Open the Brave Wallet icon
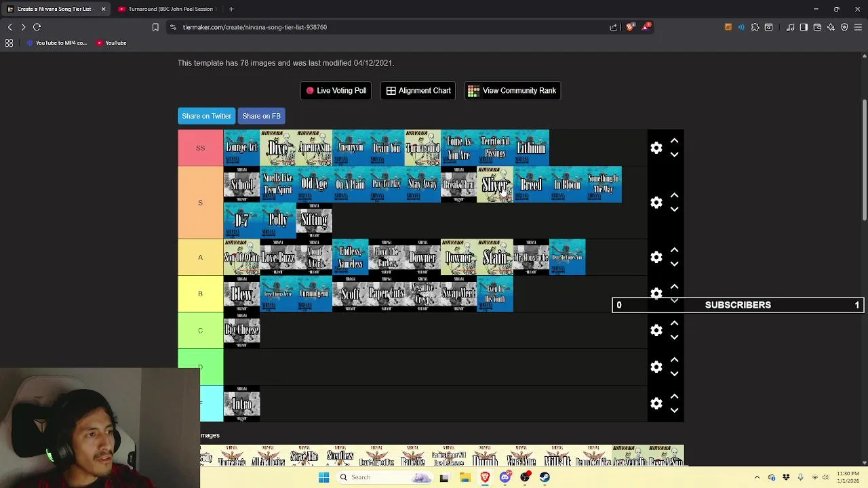This screenshot has height=488, width=868. click(817, 27)
